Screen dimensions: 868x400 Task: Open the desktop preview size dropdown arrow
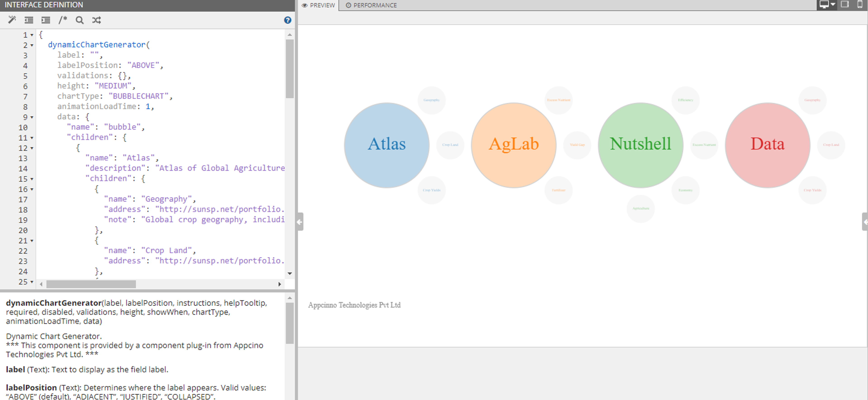point(833,4)
